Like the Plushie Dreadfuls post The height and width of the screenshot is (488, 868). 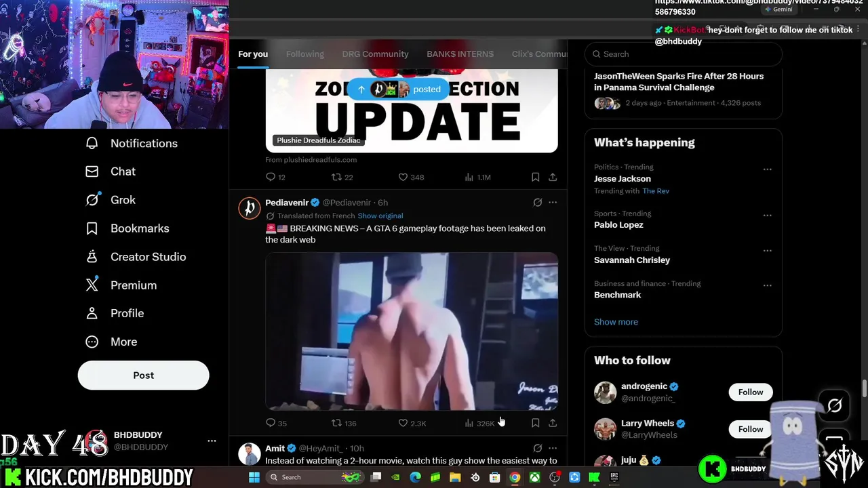[x=411, y=177]
